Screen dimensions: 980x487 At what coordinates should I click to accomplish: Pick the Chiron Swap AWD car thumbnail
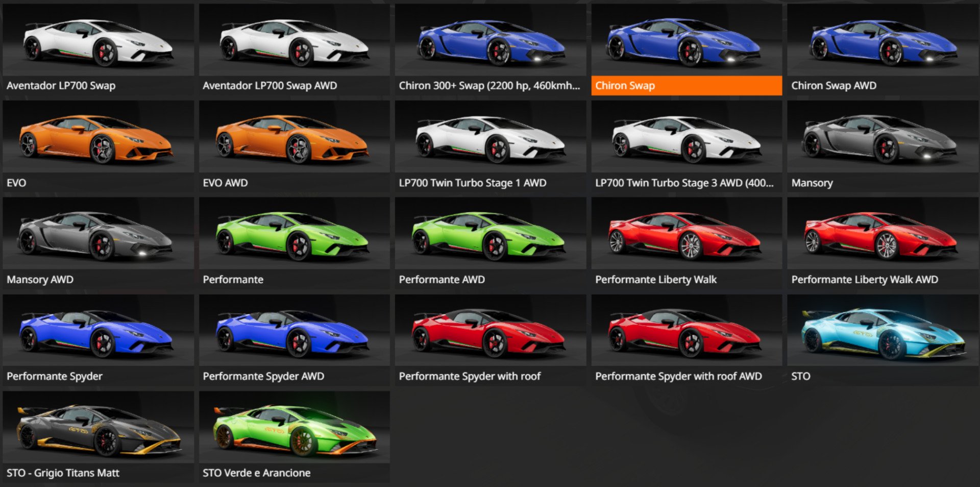883,40
